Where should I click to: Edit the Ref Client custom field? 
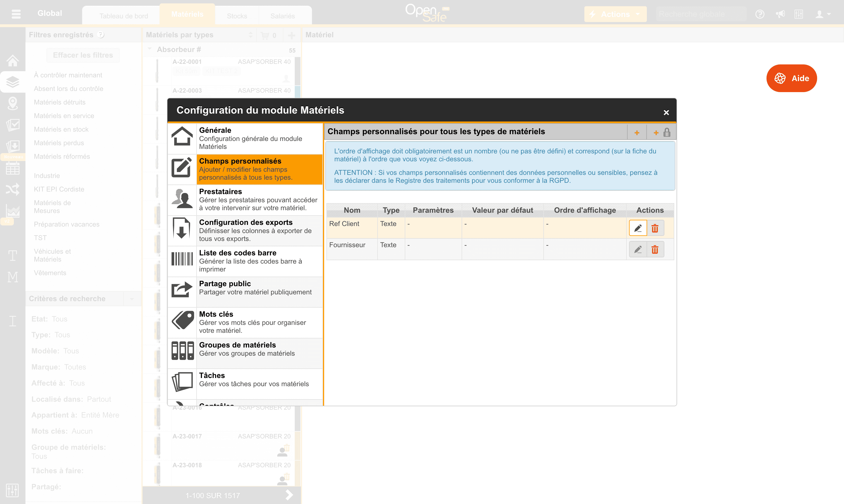[638, 228]
